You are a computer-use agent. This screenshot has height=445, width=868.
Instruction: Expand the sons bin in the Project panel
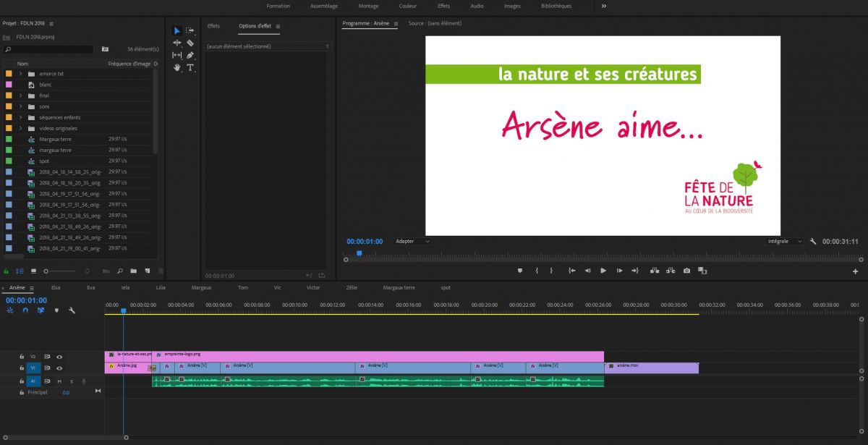pos(20,106)
